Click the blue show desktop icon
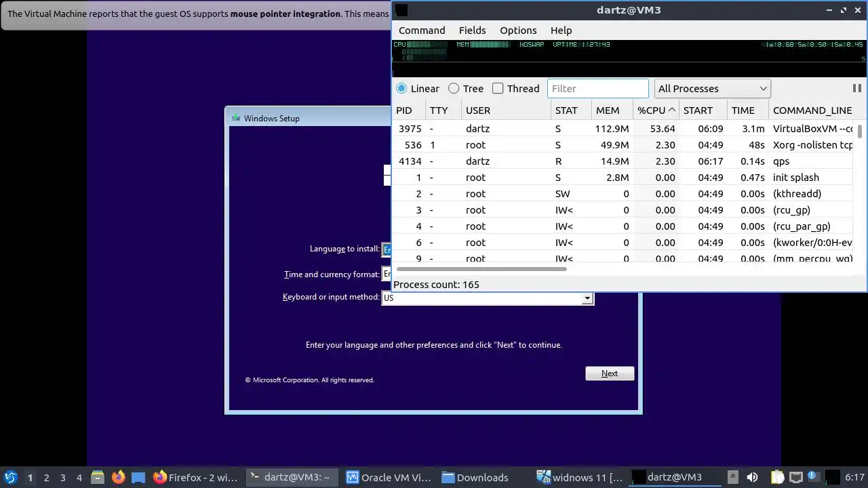This screenshot has width=868, height=488. point(138,477)
